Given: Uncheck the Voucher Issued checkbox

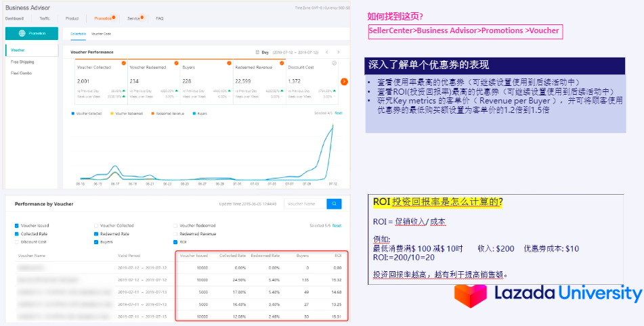Looking at the screenshot, I should coord(16,225).
